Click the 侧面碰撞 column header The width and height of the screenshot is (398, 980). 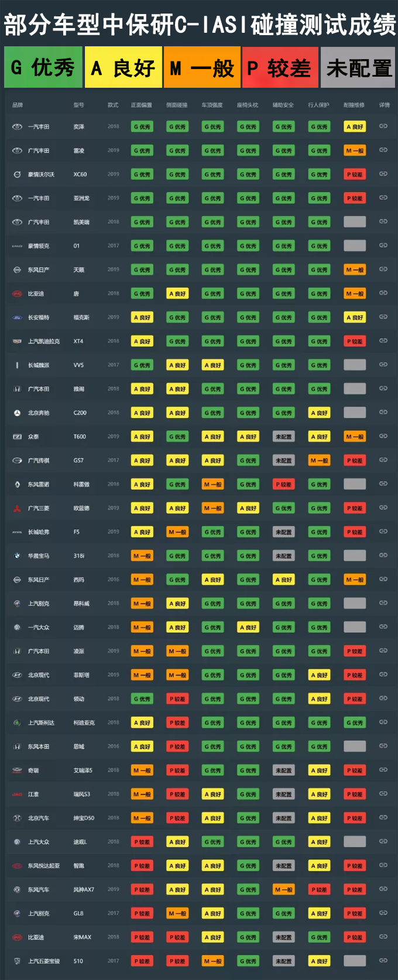click(x=177, y=105)
